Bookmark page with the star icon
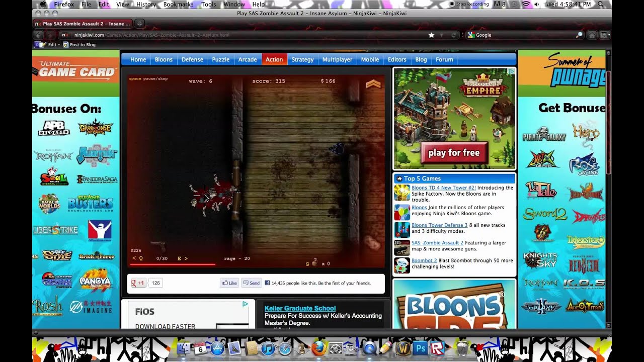644x362 pixels. click(431, 35)
